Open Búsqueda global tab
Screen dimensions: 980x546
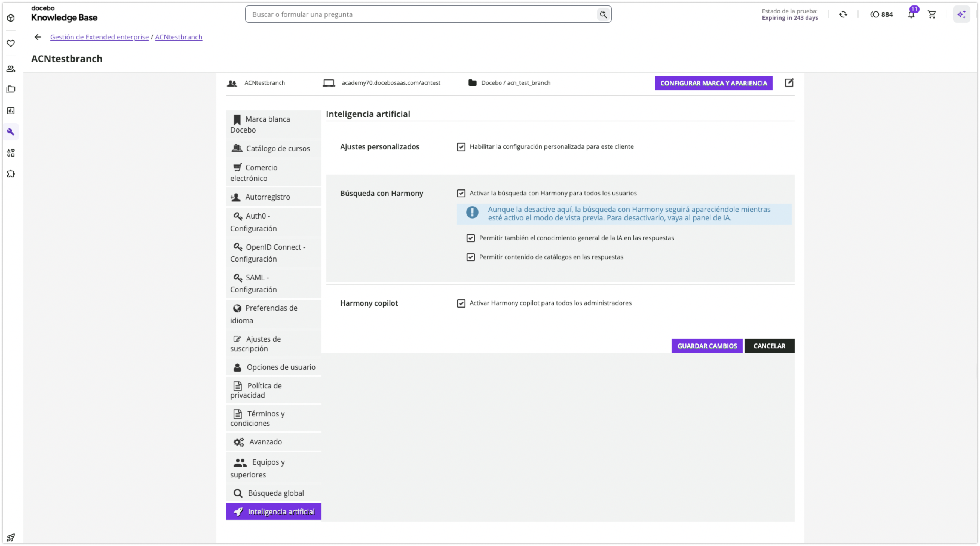[273, 493]
